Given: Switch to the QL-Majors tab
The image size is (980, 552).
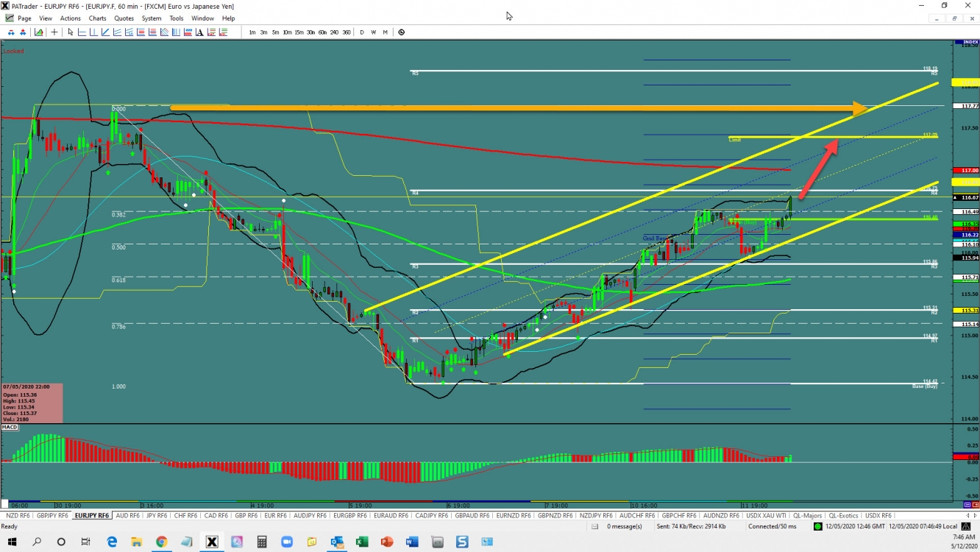Looking at the screenshot, I should (808, 516).
